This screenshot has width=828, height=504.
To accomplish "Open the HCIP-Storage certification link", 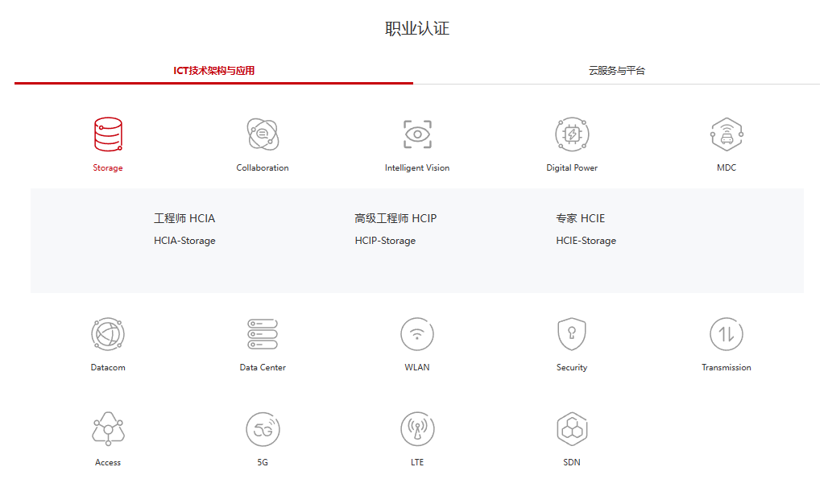I will [x=385, y=241].
